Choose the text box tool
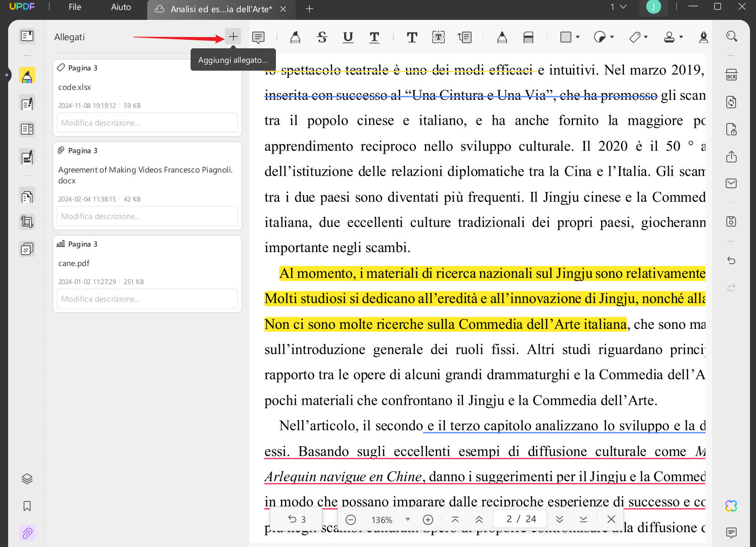This screenshot has width=756, height=547. (439, 37)
